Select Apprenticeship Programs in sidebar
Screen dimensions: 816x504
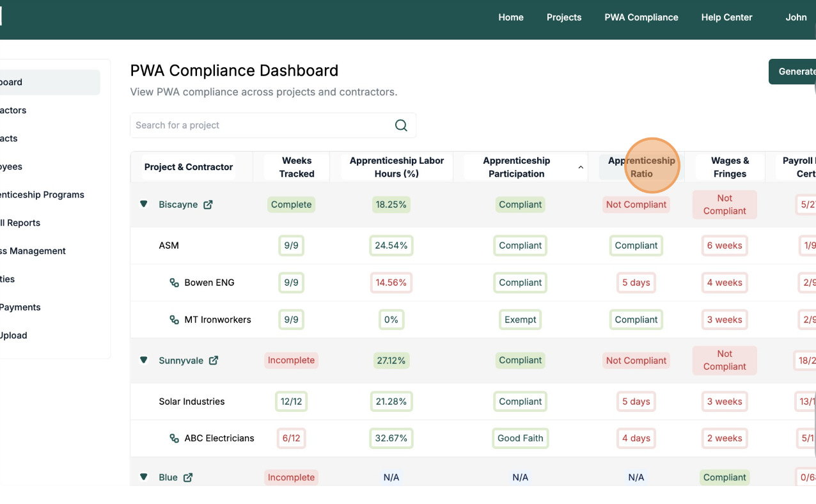42,194
